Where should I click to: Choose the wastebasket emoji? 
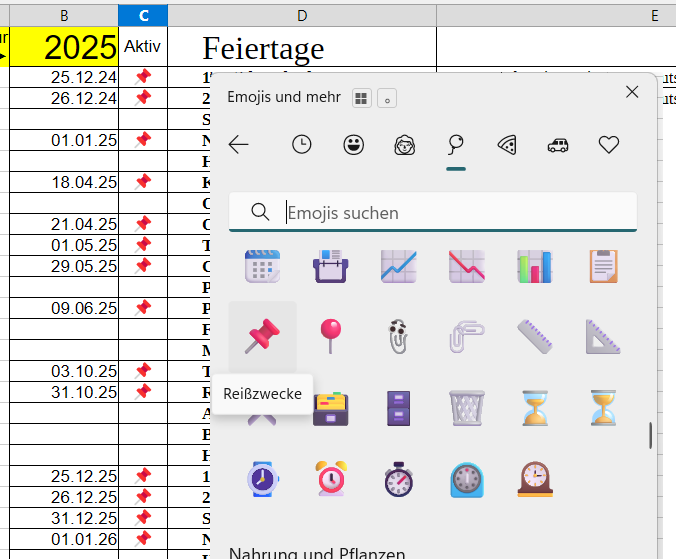[467, 408]
